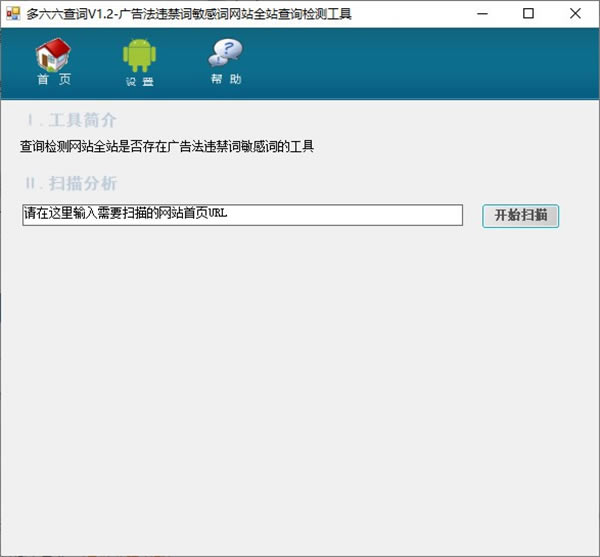The image size is (600, 557).
Task: Maximize the 多六六查词 window
Action: [528, 14]
